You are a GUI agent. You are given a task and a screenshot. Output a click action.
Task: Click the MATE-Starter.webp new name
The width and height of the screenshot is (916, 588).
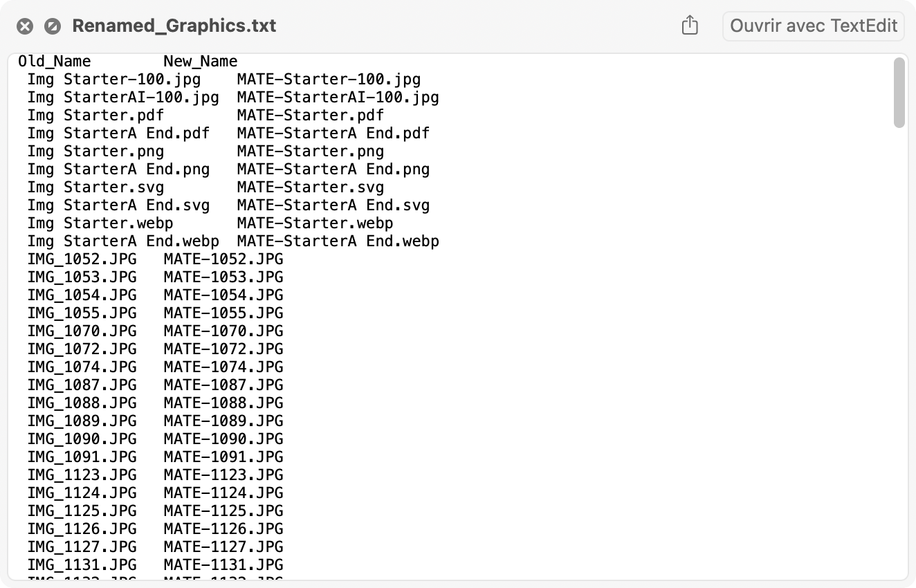315,223
